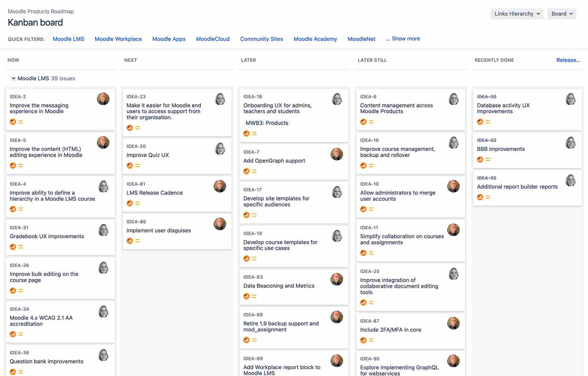Click the assignee avatar on IDEA-18 card

pyautogui.click(x=337, y=99)
